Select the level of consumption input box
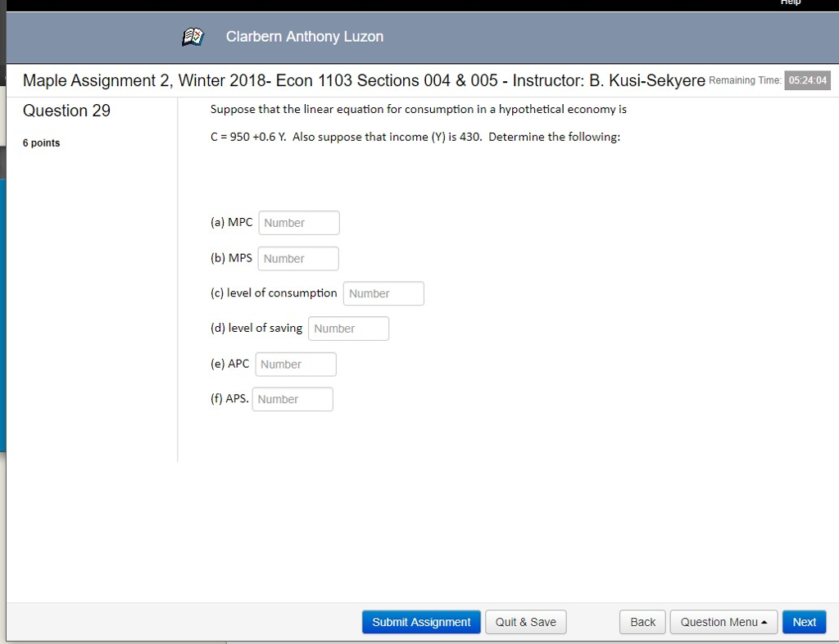 (x=383, y=293)
